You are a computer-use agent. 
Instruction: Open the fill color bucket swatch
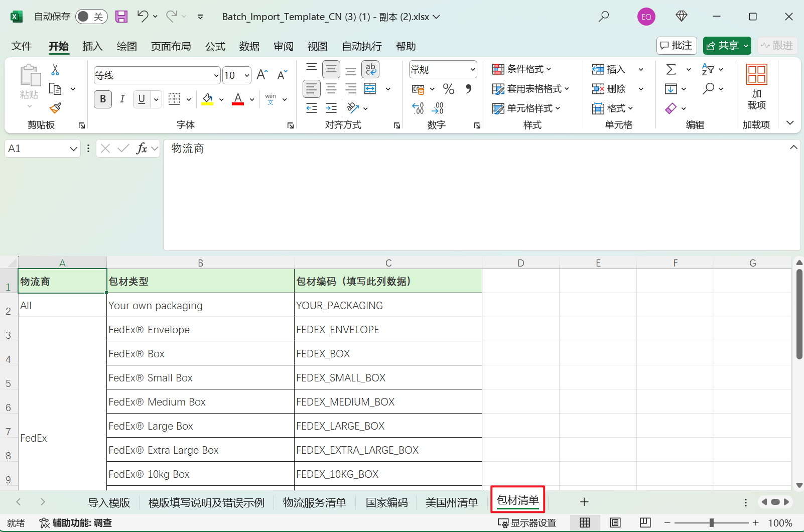(x=207, y=99)
